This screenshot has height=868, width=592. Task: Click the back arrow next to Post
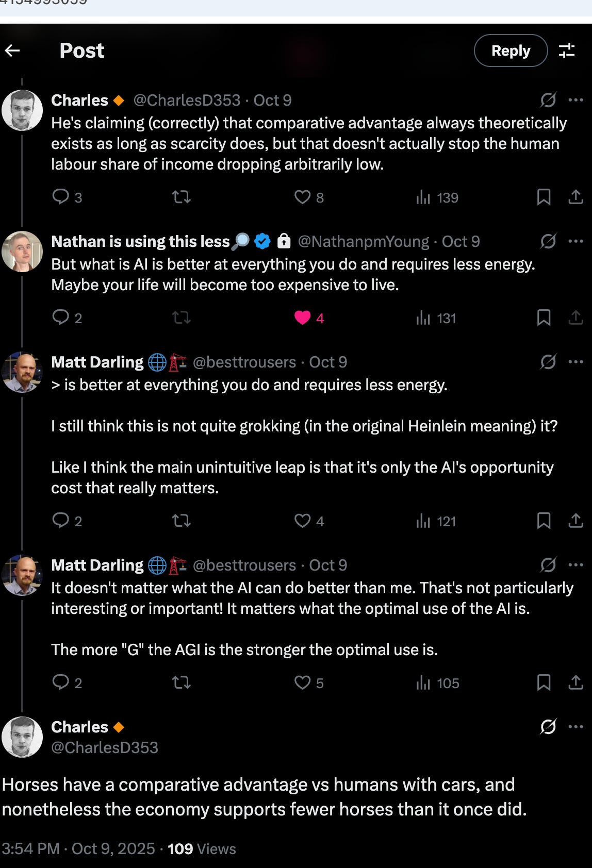click(x=12, y=51)
